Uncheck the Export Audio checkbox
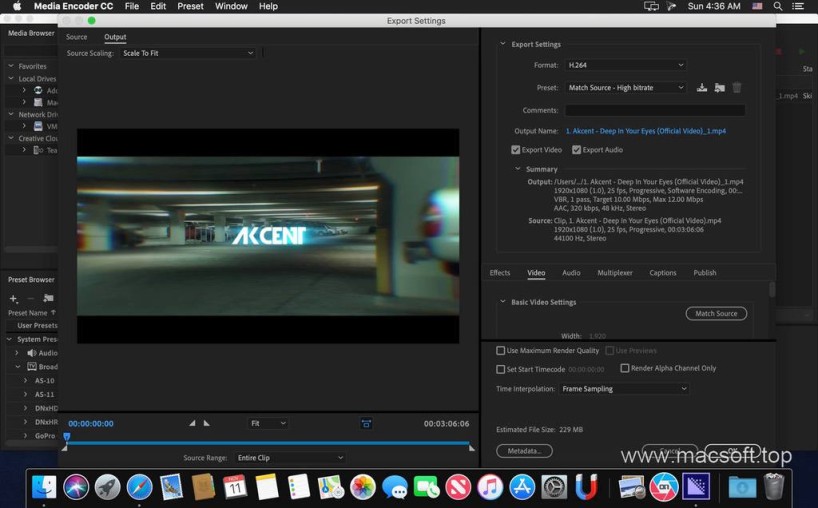 [x=577, y=150]
